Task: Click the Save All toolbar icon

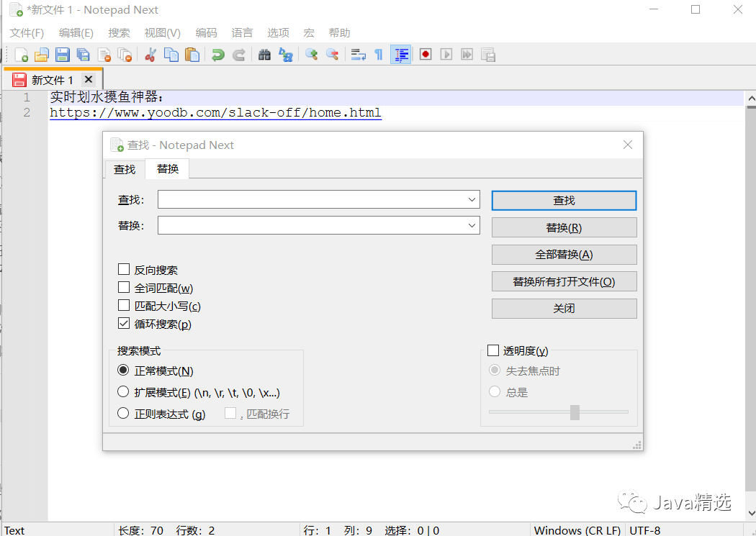Action: pyautogui.click(x=83, y=55)
